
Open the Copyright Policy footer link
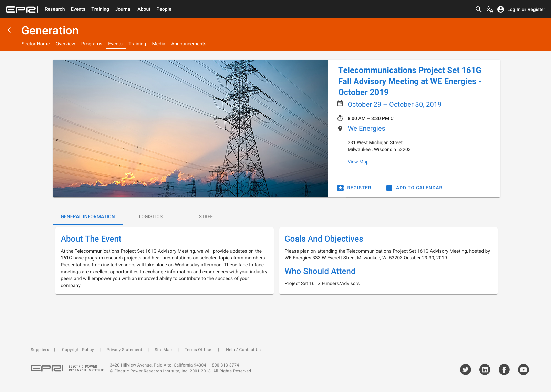(78, 350)
